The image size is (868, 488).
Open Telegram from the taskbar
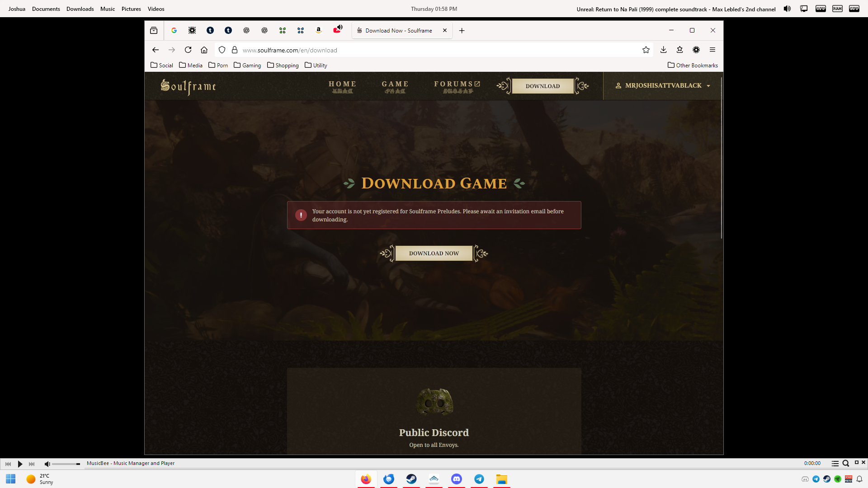(479, 479)
